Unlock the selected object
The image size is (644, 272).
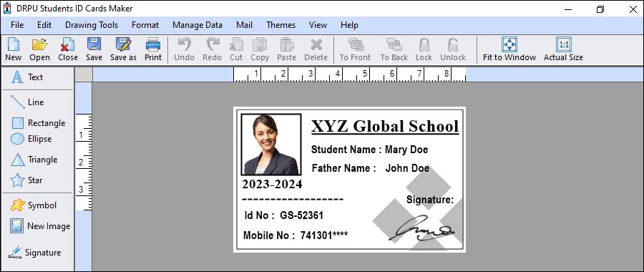pyautogui.click(x=453, y=49)
